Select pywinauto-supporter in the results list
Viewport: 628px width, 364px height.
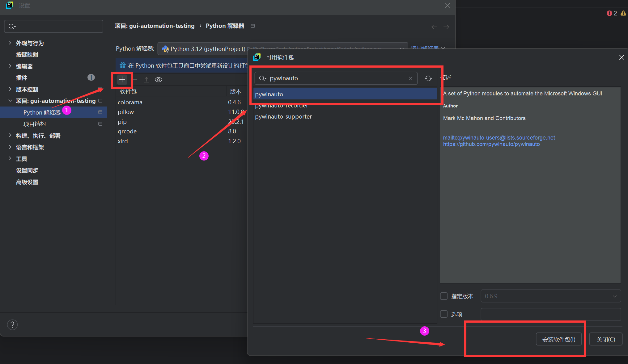point(345,116)
